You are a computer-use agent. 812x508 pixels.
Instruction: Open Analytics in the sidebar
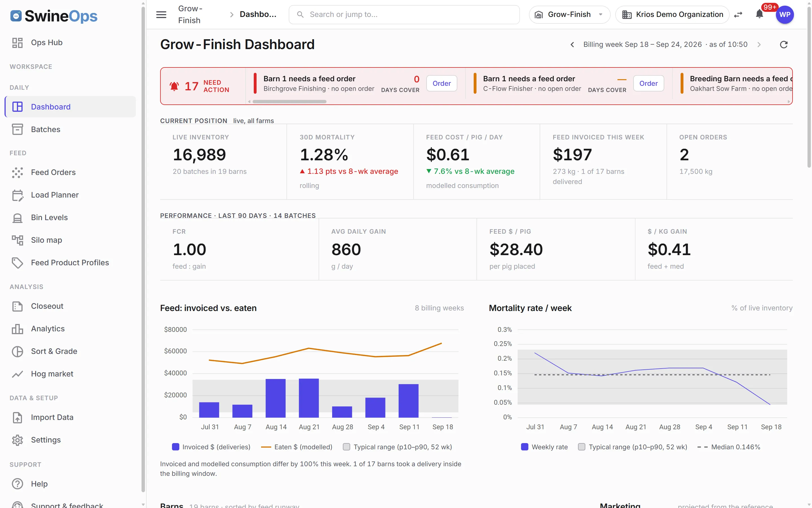[70, 329]
